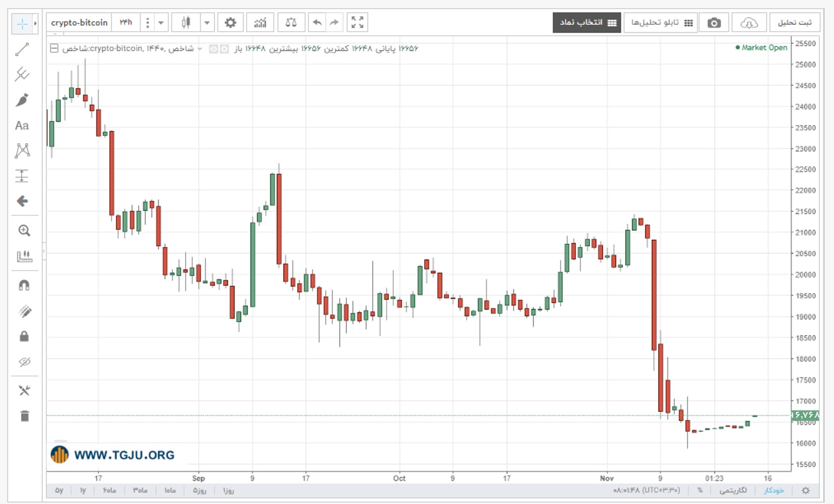Toggle the لگاریتمی logarithmic scale
The height and width of the screenshot is (504, 834).
[x=733, y=490]
